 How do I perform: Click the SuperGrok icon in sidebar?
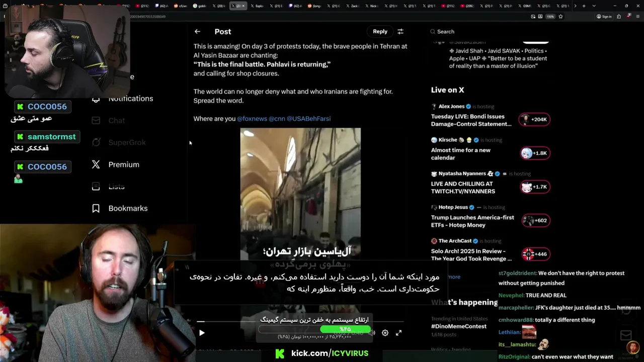(x=96, y=142)
